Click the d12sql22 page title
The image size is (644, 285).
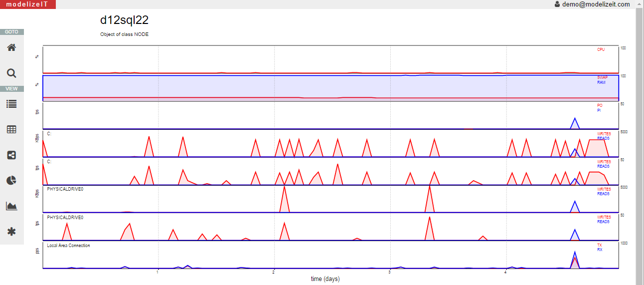point(124,20)
